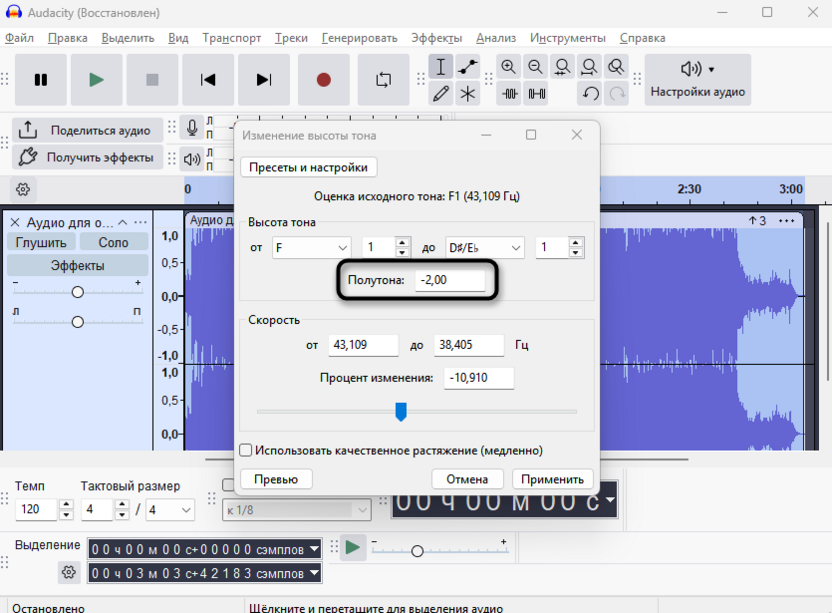Click the microphone record meter icon
Screen dimensions: 832x613
[x=192, y=128]
